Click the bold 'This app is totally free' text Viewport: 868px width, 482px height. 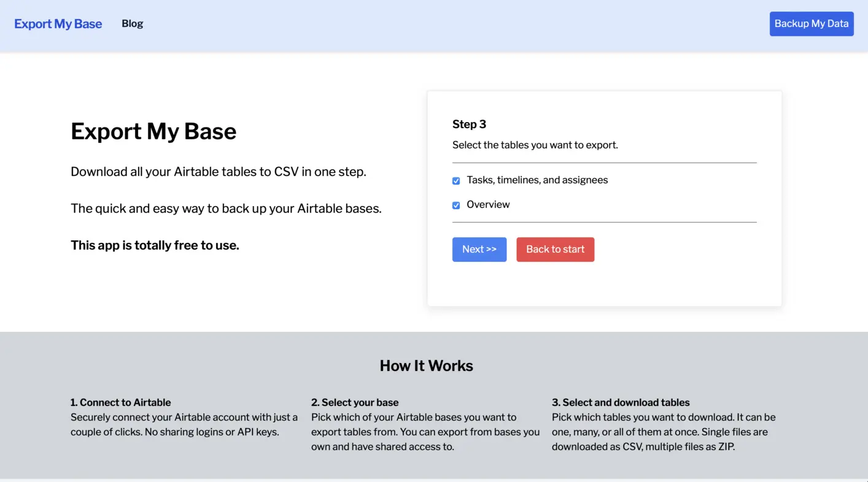click(155, 245)
